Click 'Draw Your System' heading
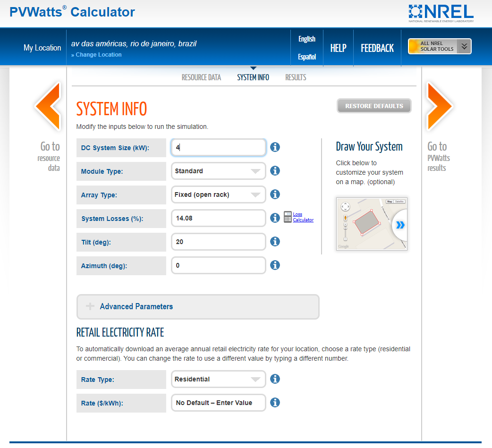The width and height of the screenshot is (492, 448). [x=369, y=147]
